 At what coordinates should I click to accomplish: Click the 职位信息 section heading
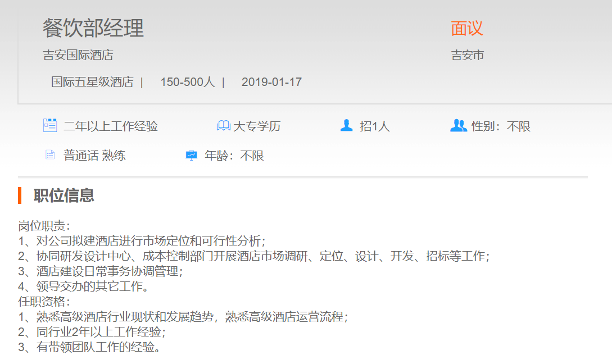(x=64, y=195)
